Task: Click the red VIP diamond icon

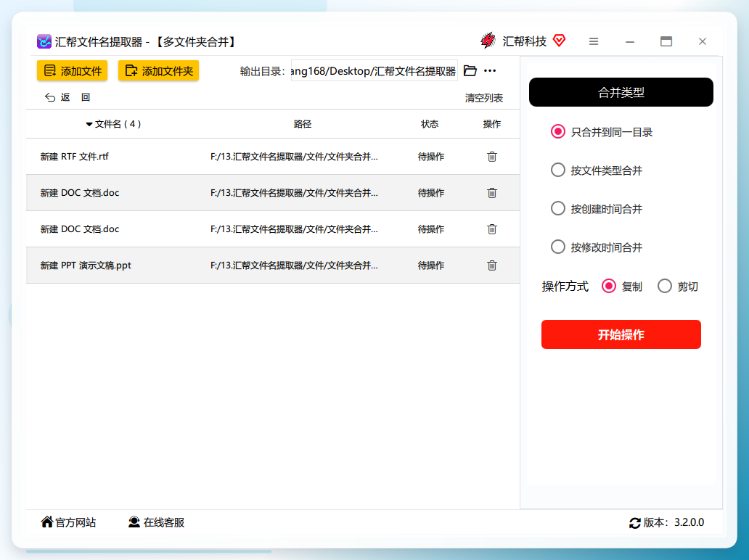Action: coord(559,41)
